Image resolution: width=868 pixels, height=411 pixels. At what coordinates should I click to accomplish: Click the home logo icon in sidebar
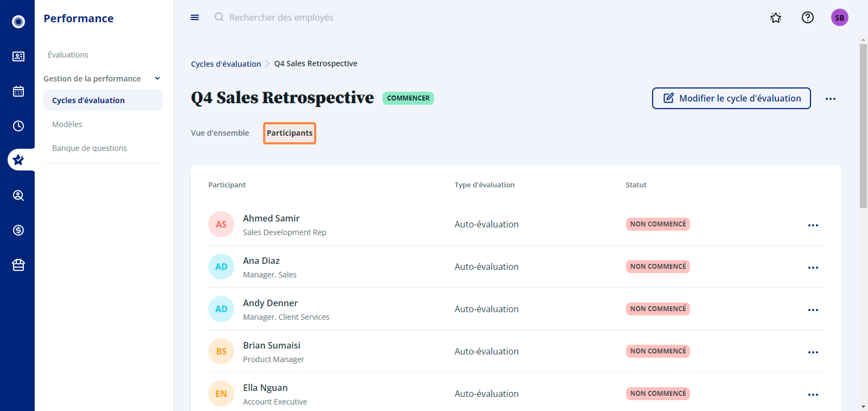(18, 21)
